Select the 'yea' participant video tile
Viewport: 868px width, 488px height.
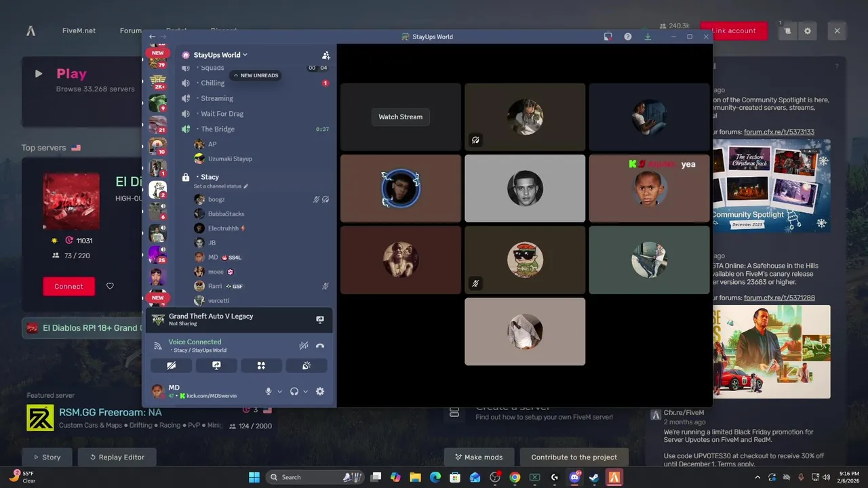tap(649, 188)
